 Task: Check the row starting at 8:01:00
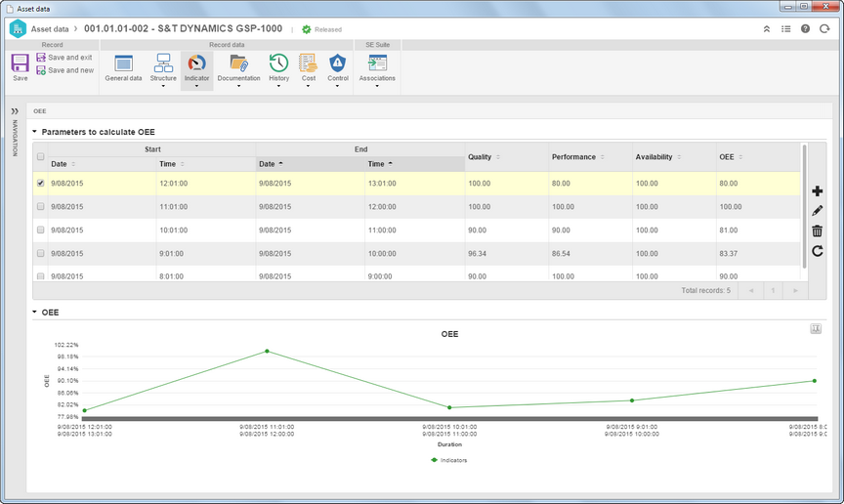coord(40,276)
